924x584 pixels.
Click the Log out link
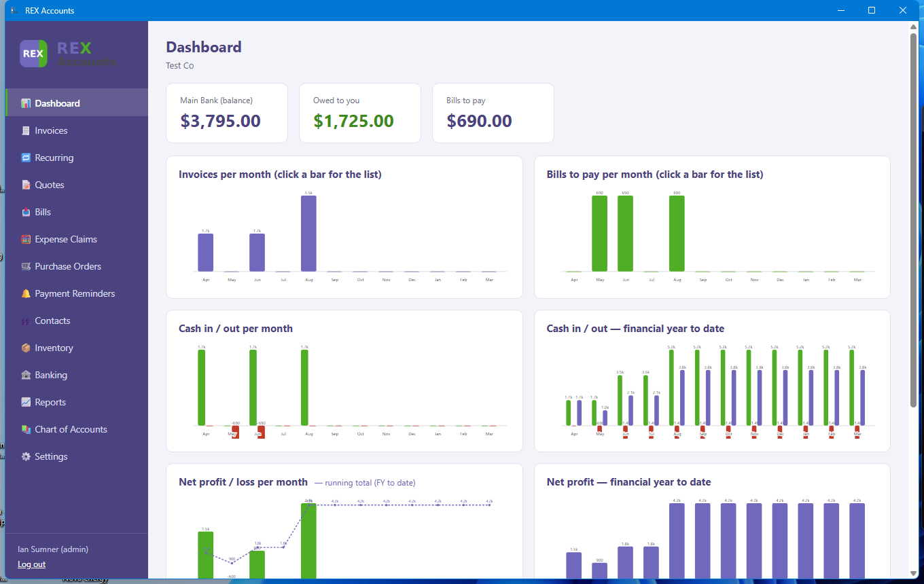pos(31,564)
